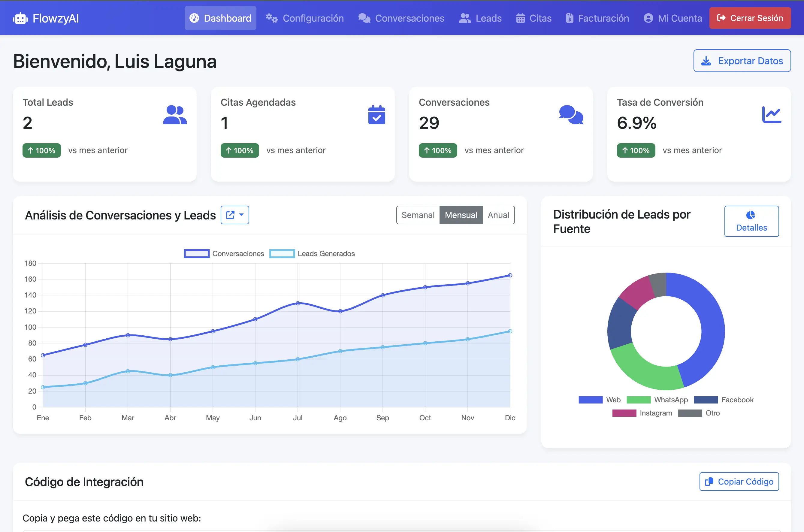Select the Facturación invoice icon
804x532 pixels.
[x=569, y=18]
